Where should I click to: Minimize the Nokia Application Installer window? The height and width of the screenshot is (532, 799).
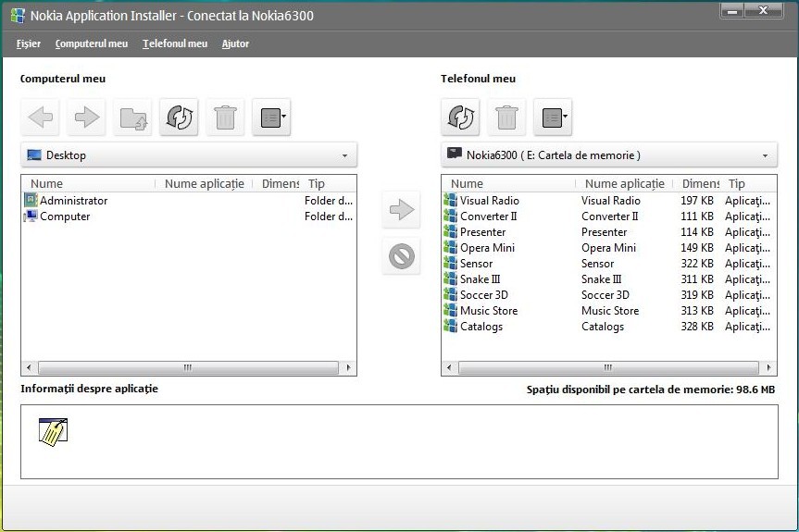coord(732,11)
